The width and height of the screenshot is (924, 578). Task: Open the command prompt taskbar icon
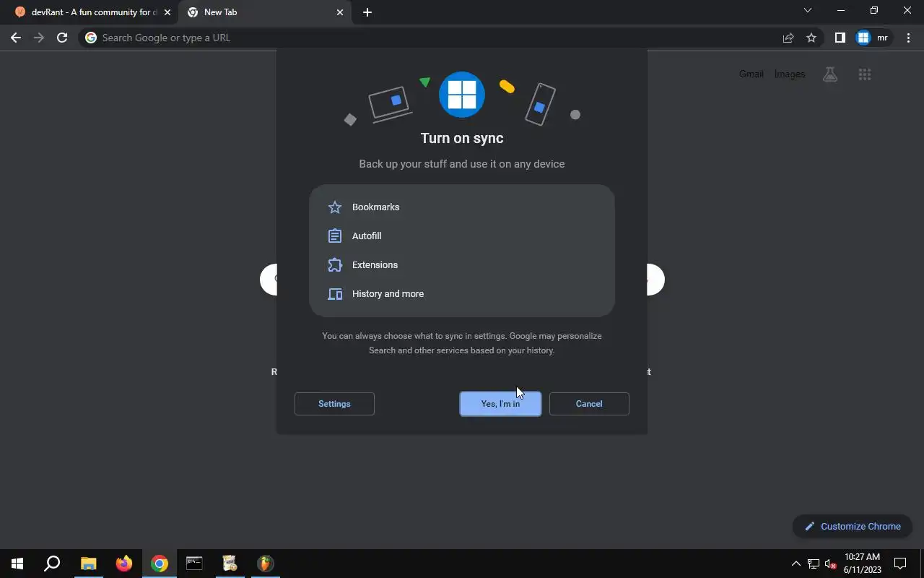(x=194, y=564)
